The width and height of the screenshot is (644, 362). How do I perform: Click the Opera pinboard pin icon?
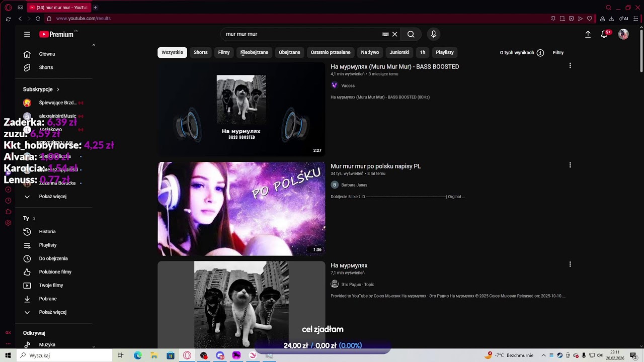click(553, 19)
